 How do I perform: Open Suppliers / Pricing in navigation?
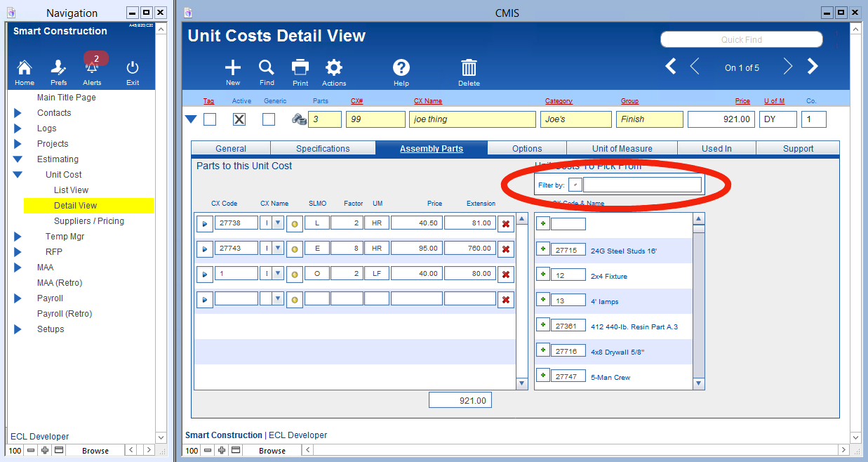[89, 221]
